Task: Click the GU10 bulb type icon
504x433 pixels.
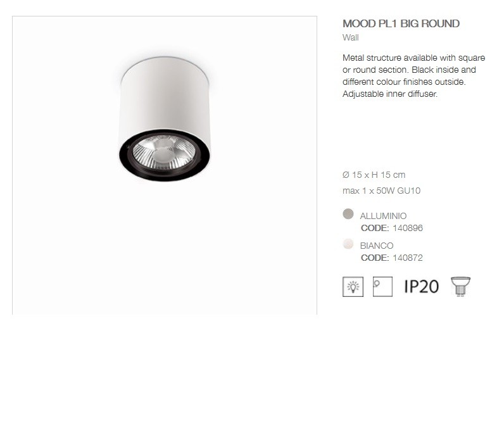Action: [460, 286]
